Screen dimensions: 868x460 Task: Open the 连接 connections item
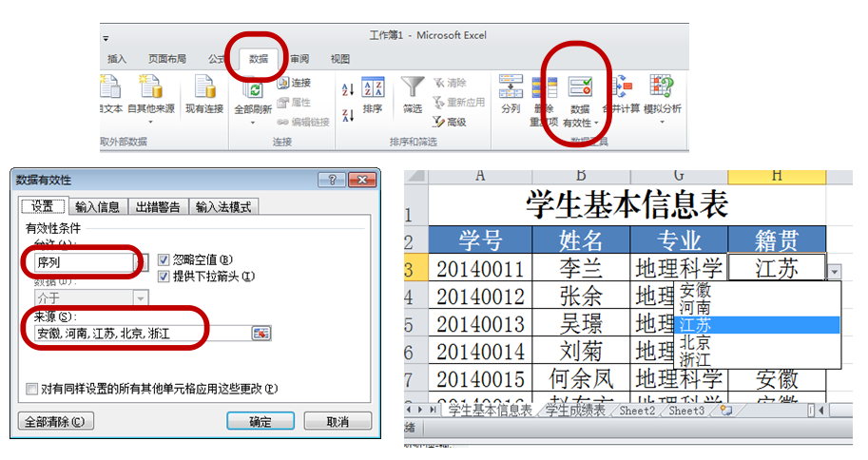[x=295, y=83]
